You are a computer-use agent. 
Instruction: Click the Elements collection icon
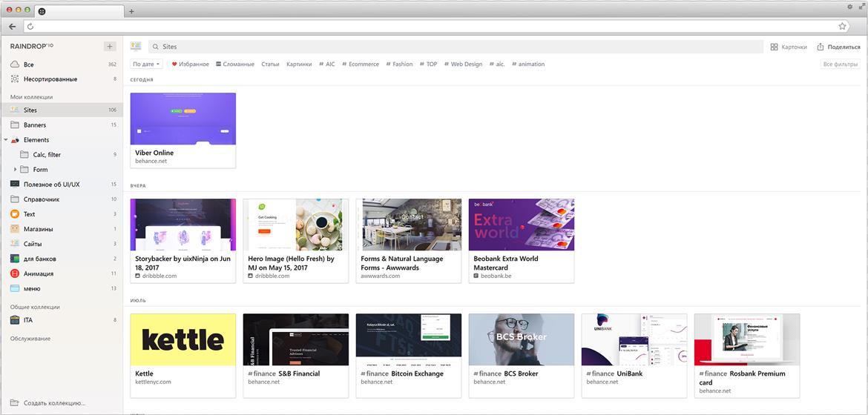[15, 140]
